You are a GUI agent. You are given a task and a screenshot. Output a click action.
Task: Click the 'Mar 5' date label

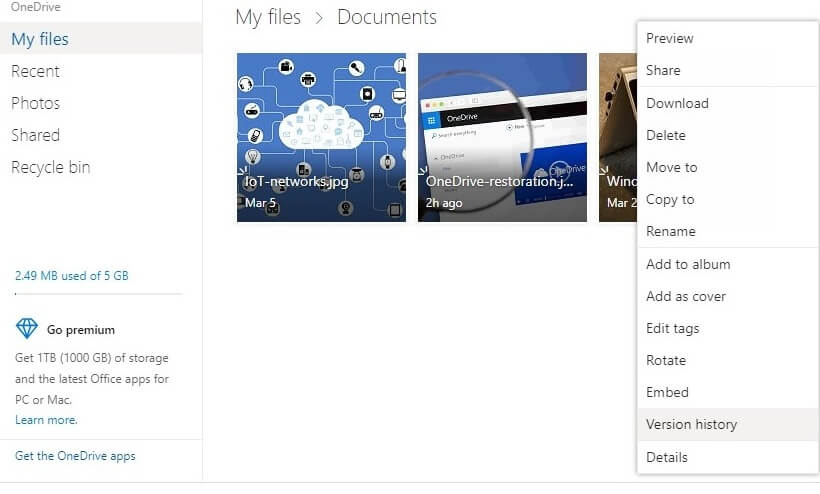(260, 203)
